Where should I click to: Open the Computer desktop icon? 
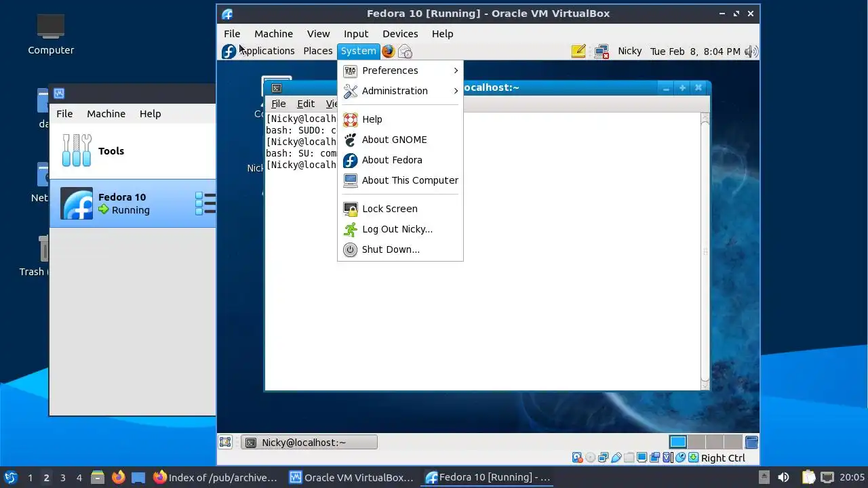[51, 34]
